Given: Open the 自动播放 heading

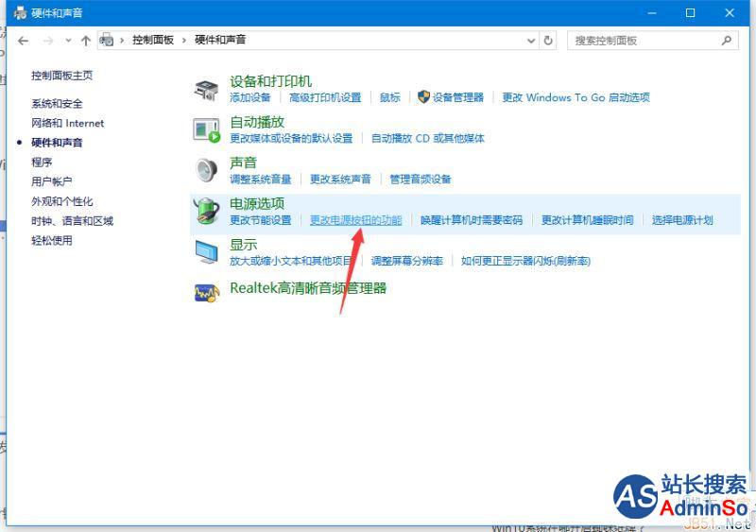Looking at the screenshot, I should point(257,122).
